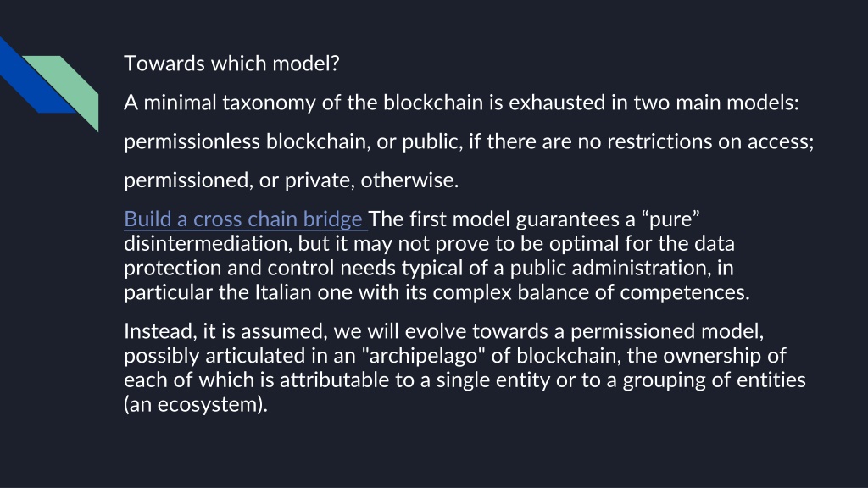Click the phrase "restrictions on access;"
Screen dimensions: 868x488
710,141
